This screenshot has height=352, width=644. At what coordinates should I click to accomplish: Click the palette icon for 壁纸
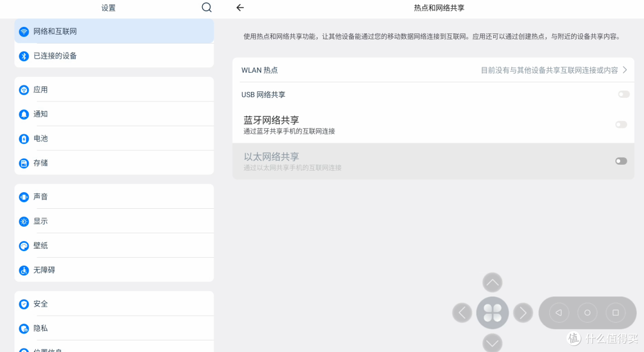(x=24, y=246)
